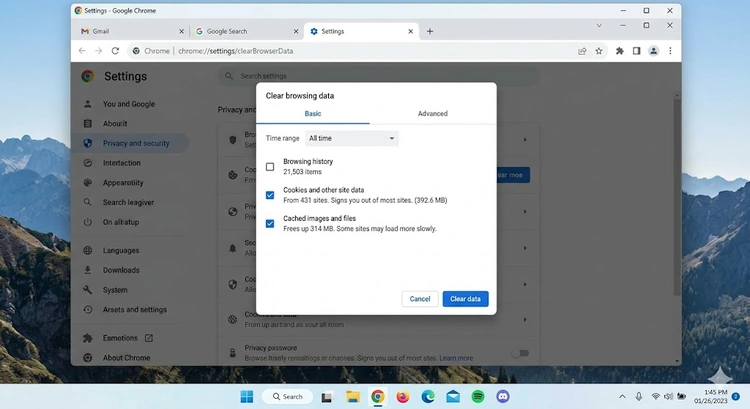Close the Google Search tab
The height and width of the screenshot is (409, 750).
(296, 31)
